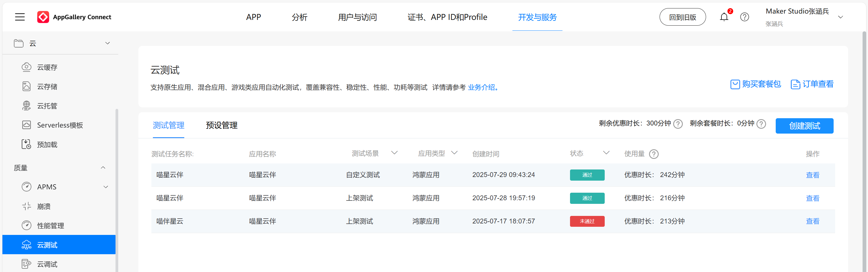The image size is (868, 272).
Task: Open 预加载 in the sidebar
Action: pyautogui.click(x=47, y=145)
